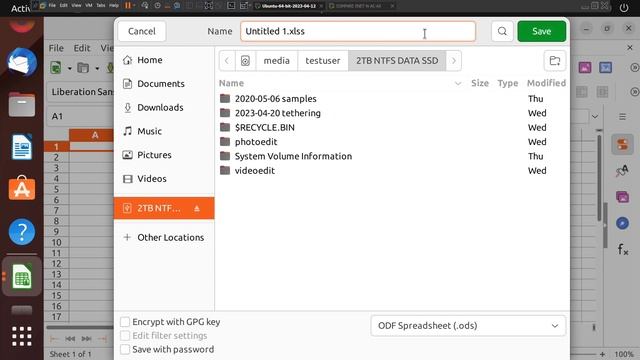Create a new folder with the folder icon
This screenshot has width=640, height=360.
[x=555, y=61]
